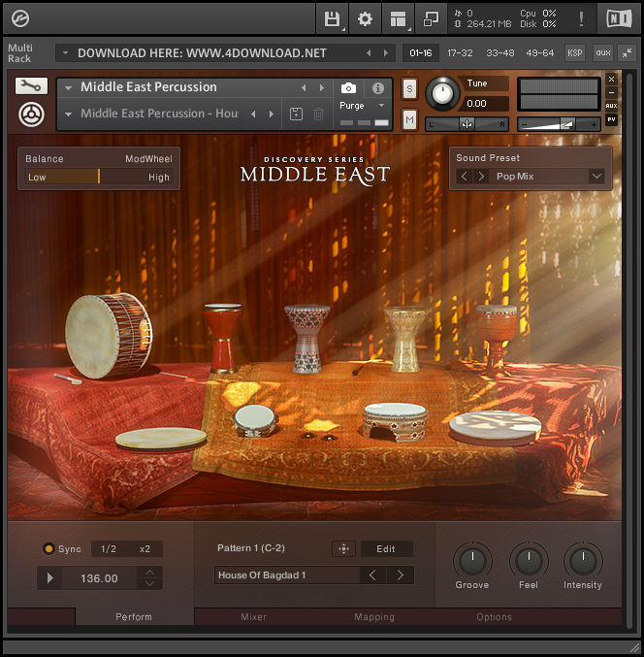Viewport: 644px width, 657px height.
Task: Click the Groove knob
Action: (x=472, y=562)
